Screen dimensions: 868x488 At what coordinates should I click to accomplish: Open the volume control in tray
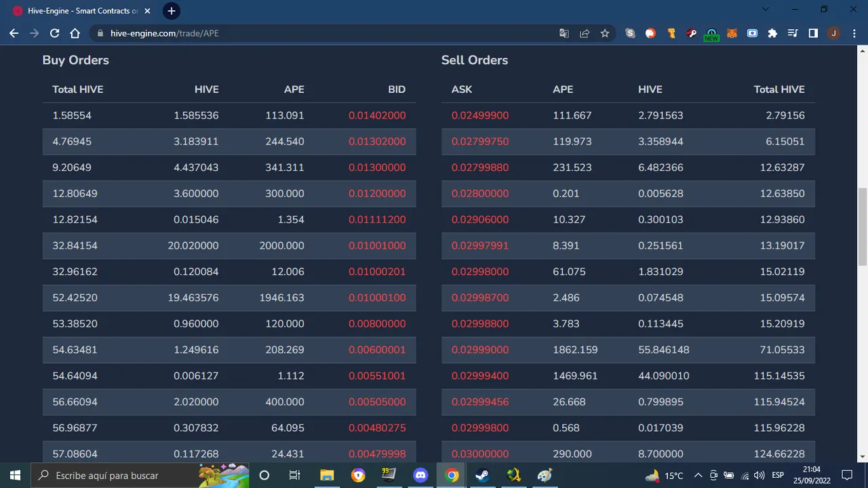pos(759,475)
